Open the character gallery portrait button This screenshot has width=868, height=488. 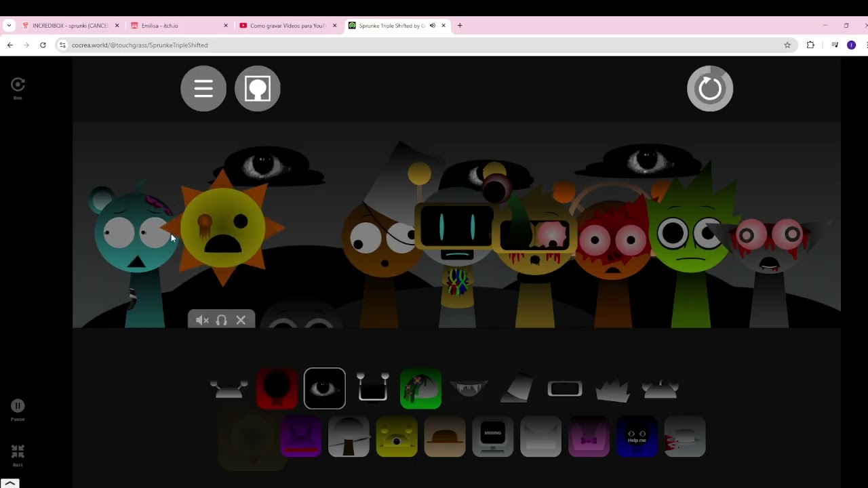(258, 88)
